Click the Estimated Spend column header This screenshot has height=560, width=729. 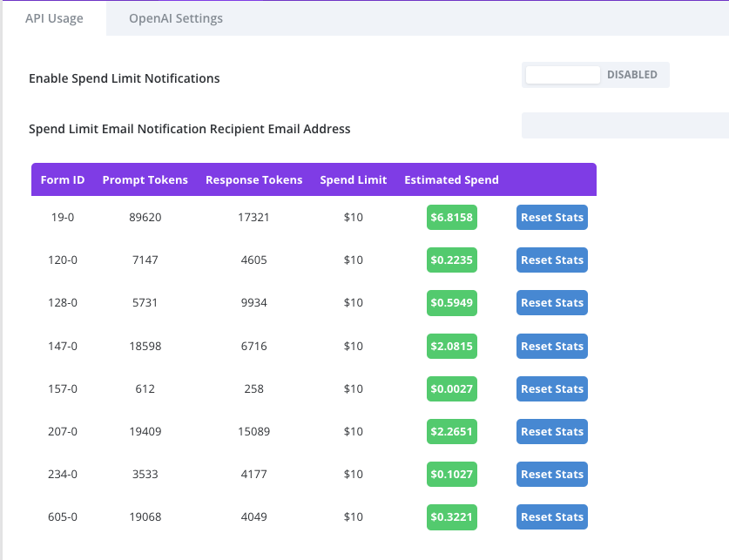tap(451, 179)
